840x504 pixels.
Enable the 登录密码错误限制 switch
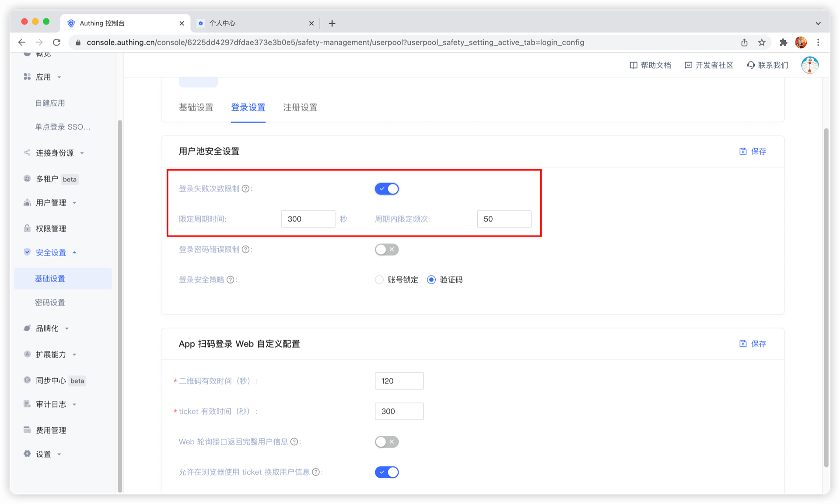click(387, 250)
